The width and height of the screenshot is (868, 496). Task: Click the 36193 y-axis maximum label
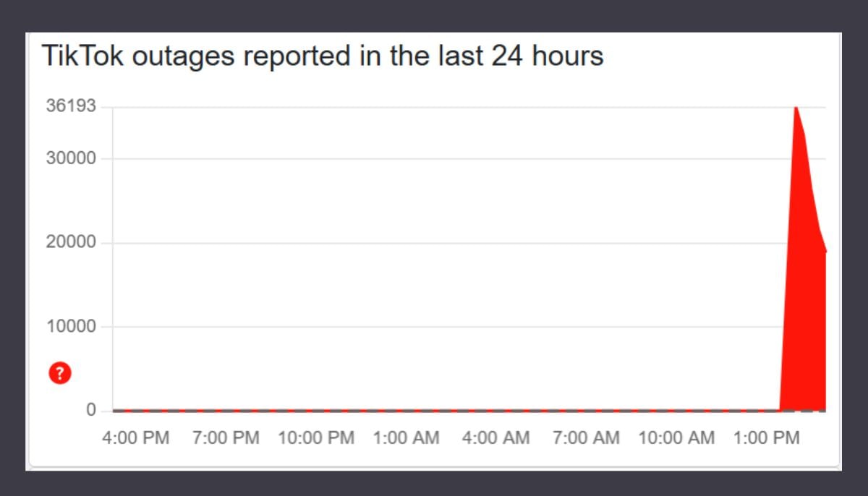(71, 107)
